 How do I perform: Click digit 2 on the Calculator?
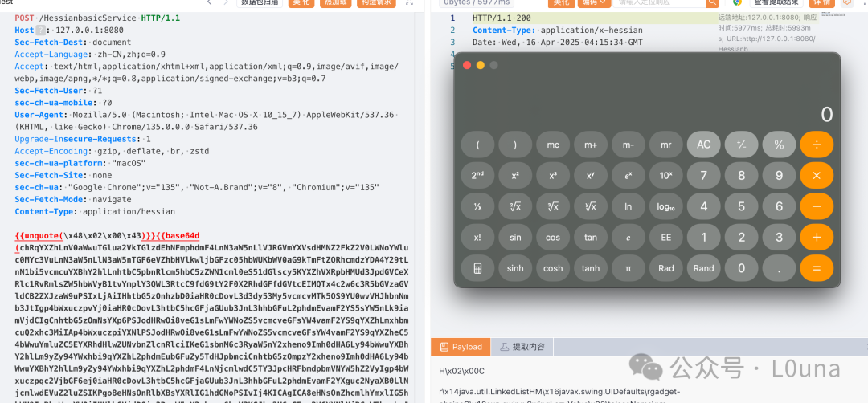pos(741,237)
